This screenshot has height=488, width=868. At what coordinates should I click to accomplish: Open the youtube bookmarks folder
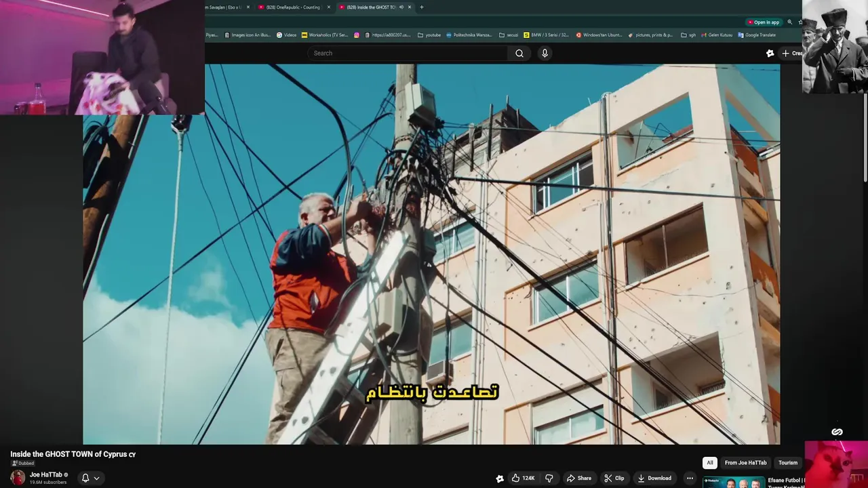click(x=429, y=35)
